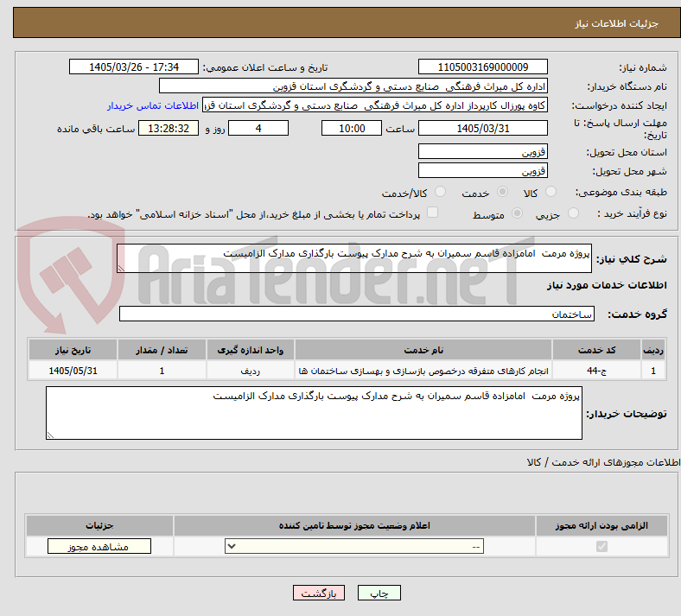
Task: Click the general need description textbox
Action: pyautogui.click(x=354, y=258)
